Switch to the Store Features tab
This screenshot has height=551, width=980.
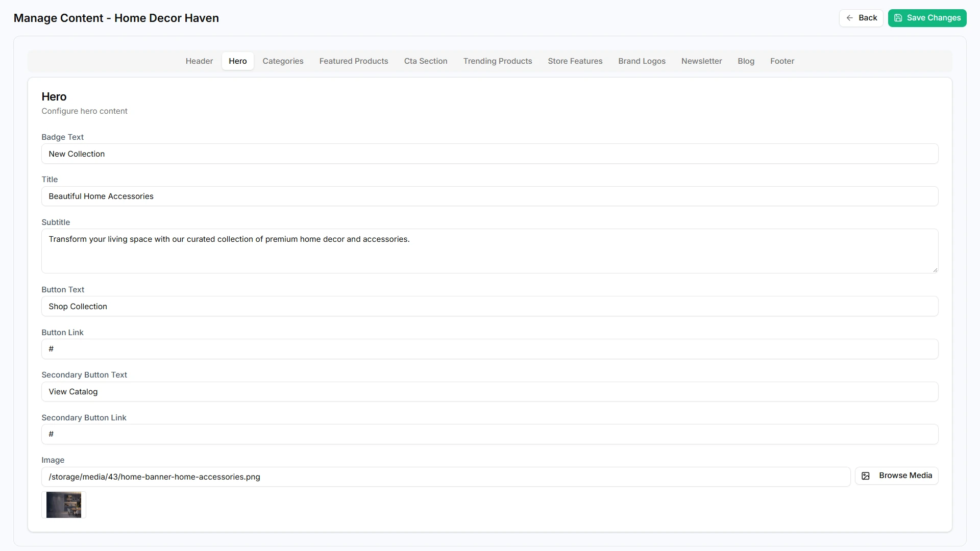point(575,61)
